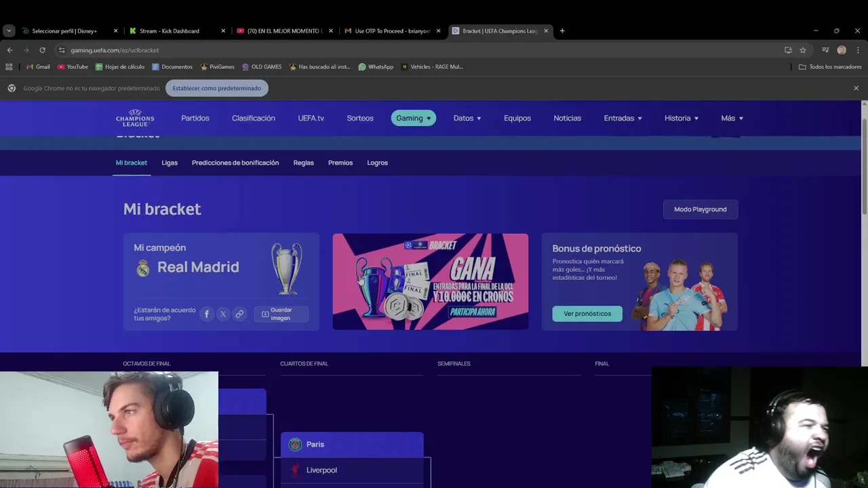Reload the page icon

point(42,50)
